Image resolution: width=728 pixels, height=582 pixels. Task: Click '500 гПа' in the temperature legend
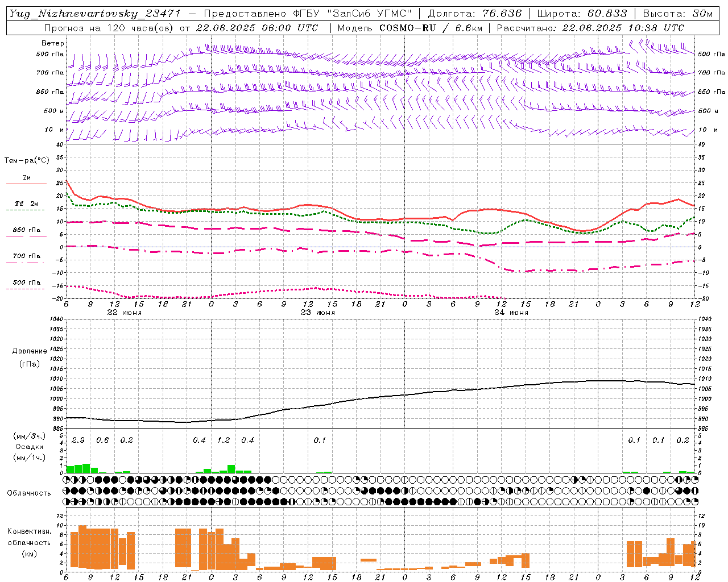26,282
